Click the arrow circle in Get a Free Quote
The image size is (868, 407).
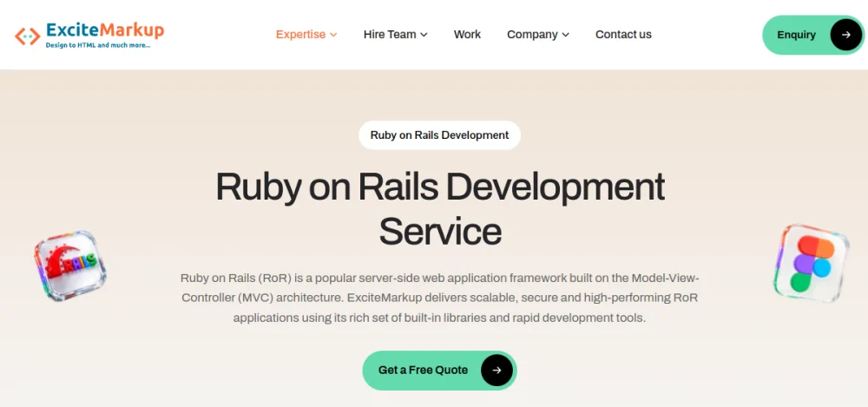[496, 371]
